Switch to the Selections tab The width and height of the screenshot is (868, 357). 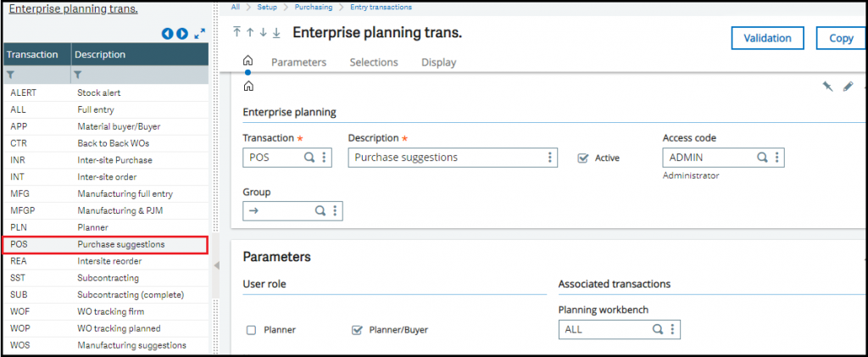pos(374,62)
